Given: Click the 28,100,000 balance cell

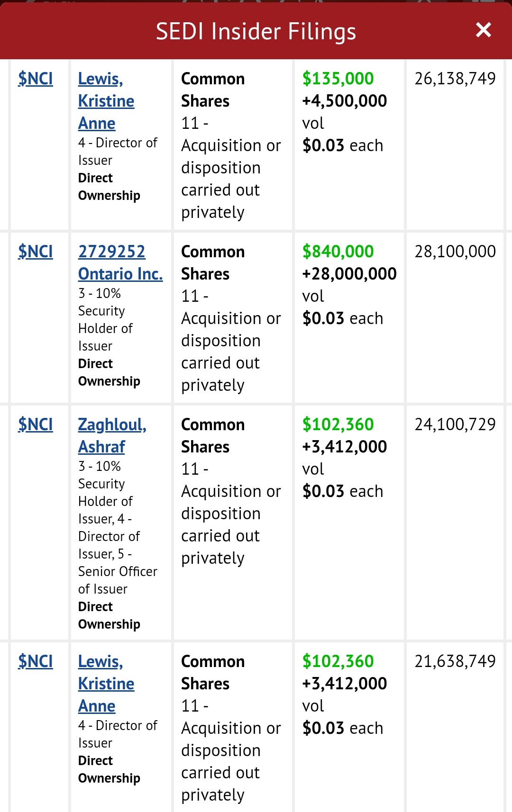Looking at the screenshot, I should point(455,252).
